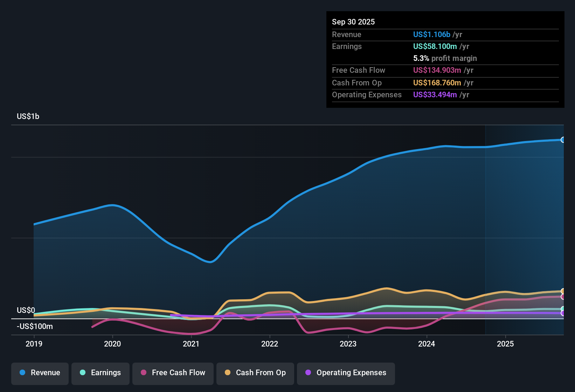Click the US$58.100m earnings value

coord(435,46)
